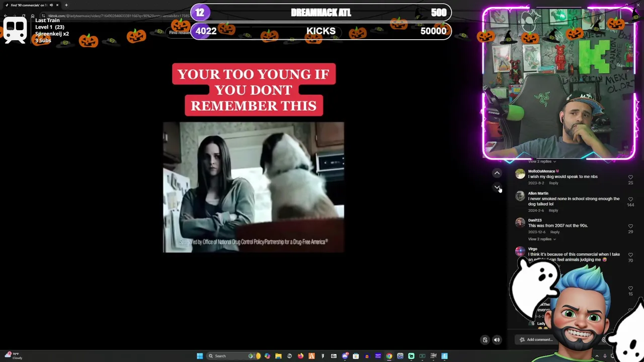Open Copilot from the taskbar
Screen dimensions: 644x362
tap(267, 356)
